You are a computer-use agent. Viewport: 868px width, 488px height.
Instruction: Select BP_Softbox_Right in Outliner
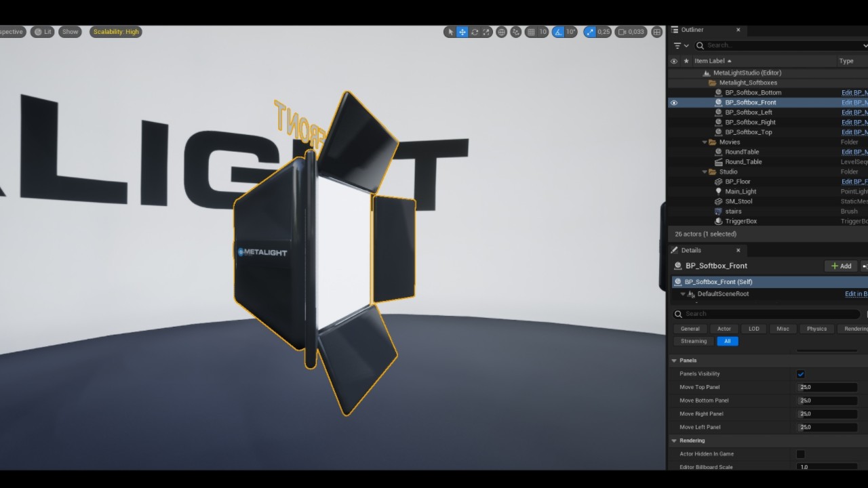750,123
